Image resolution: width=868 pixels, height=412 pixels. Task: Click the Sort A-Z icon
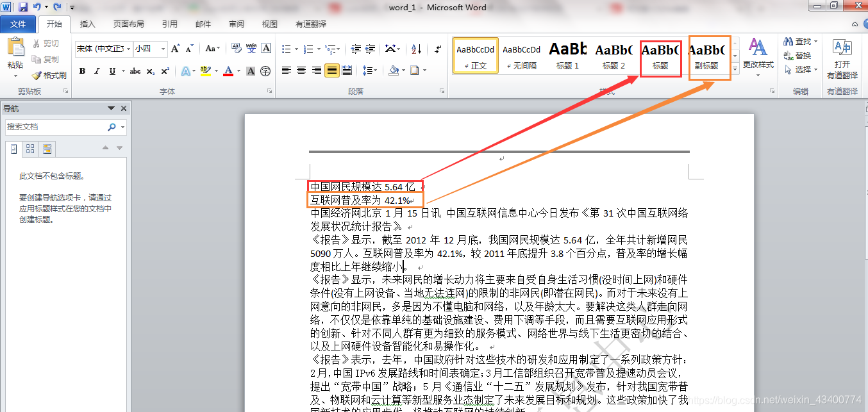pyautogui.click(x=416, y=49)
